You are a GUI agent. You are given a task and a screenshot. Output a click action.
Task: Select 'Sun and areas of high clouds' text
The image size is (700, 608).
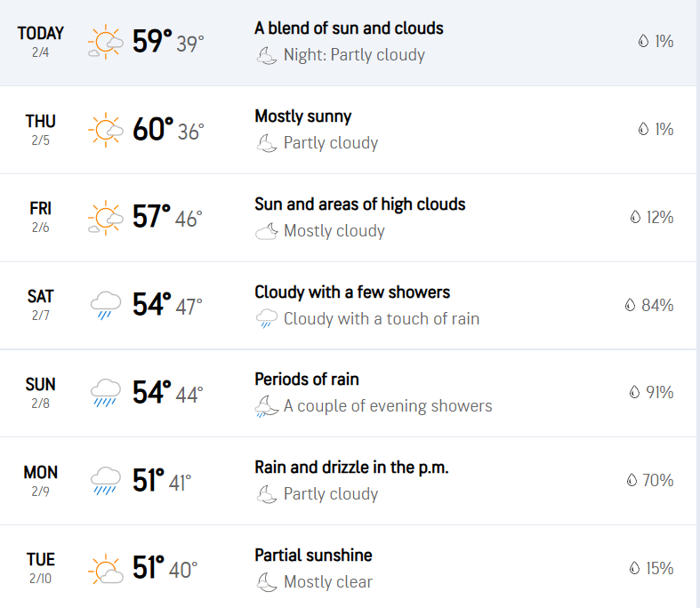pyautogui.click(x=359, y=204)
